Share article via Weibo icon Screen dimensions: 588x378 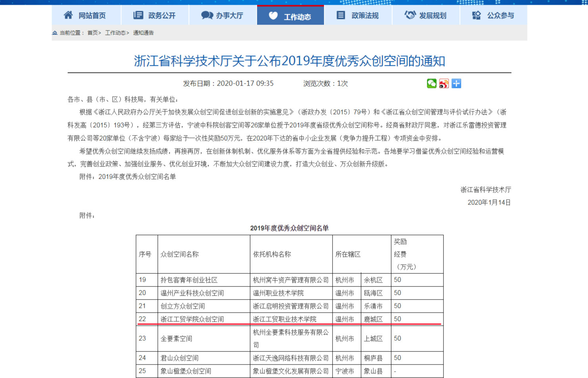444,84
